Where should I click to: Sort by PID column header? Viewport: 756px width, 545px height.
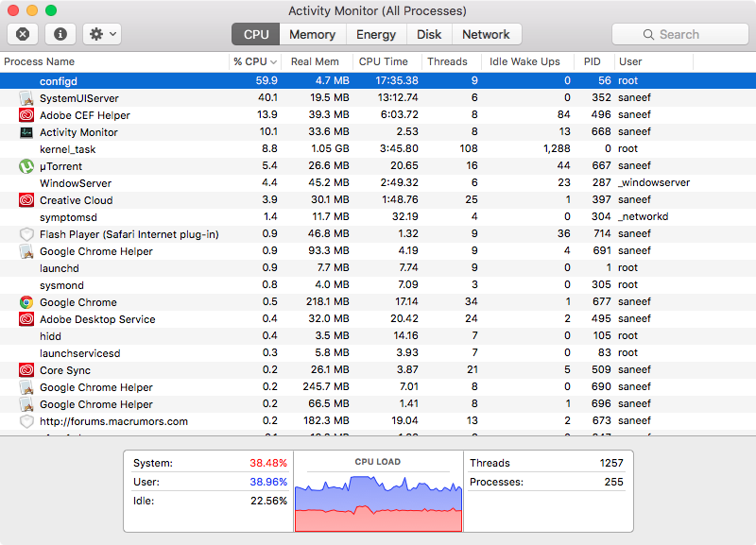click(x=593, y=61)
